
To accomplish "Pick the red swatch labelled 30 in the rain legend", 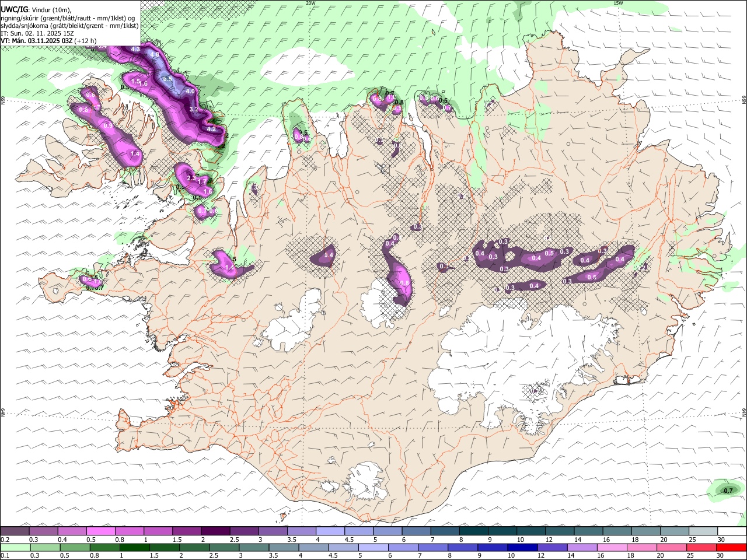I will pos(731,548).
